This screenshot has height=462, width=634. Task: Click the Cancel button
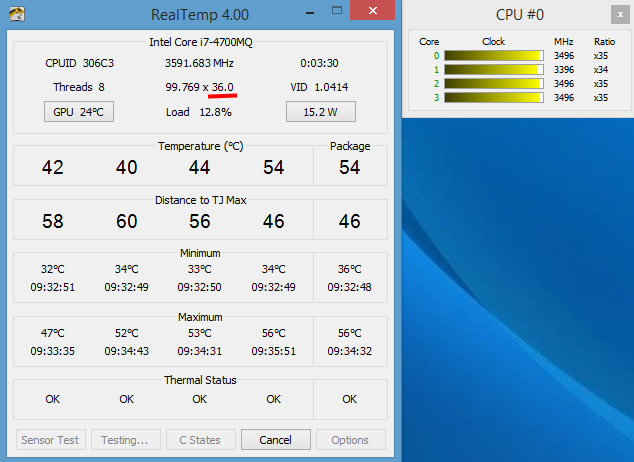coord(276,440)
